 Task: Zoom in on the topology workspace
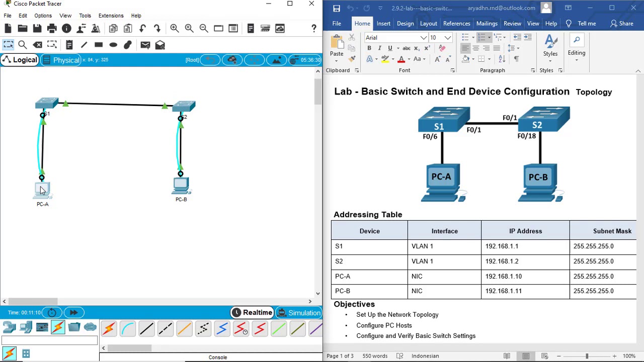[175, 29]
